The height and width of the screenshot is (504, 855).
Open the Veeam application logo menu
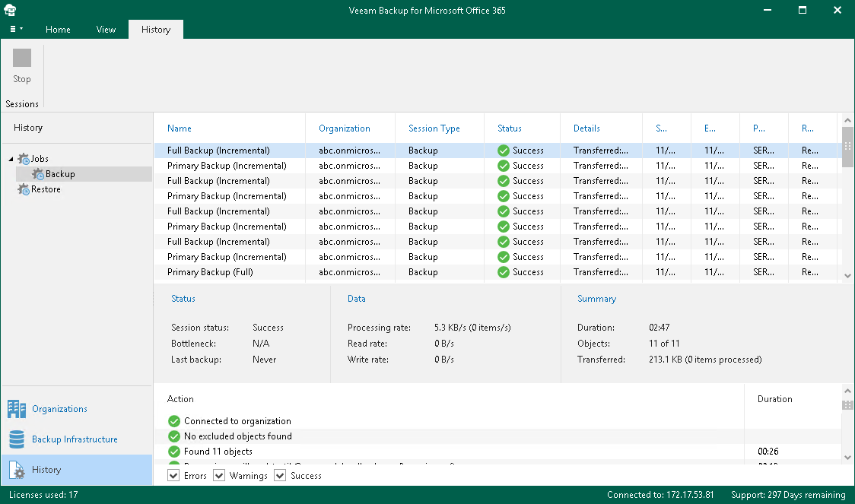10,10
